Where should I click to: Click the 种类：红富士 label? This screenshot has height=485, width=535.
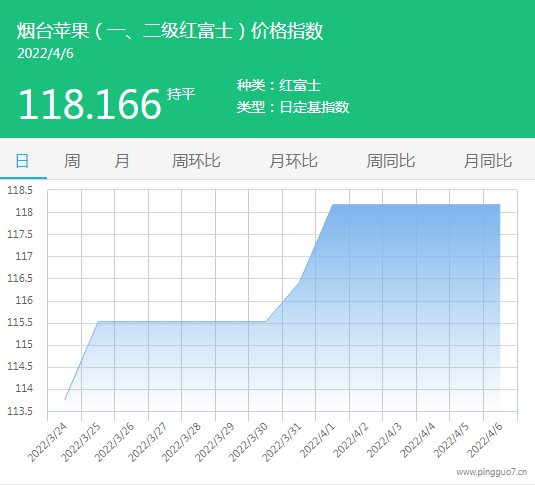tap(279, 85)
